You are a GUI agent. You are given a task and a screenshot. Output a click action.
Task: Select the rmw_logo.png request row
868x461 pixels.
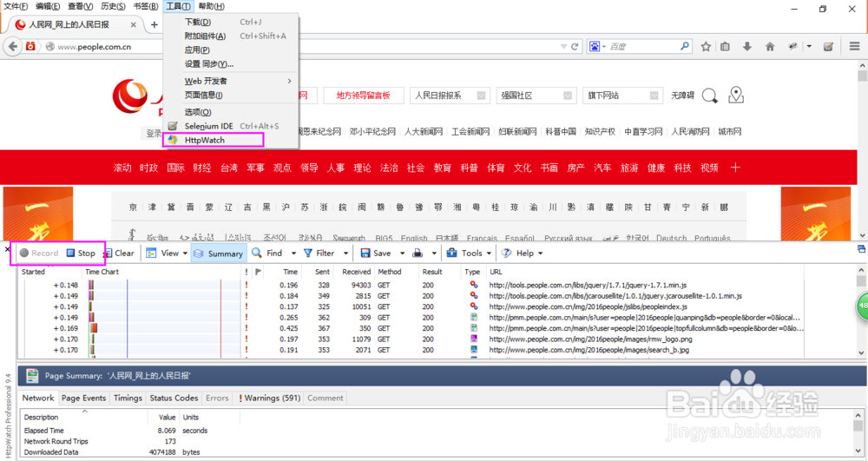411,339
